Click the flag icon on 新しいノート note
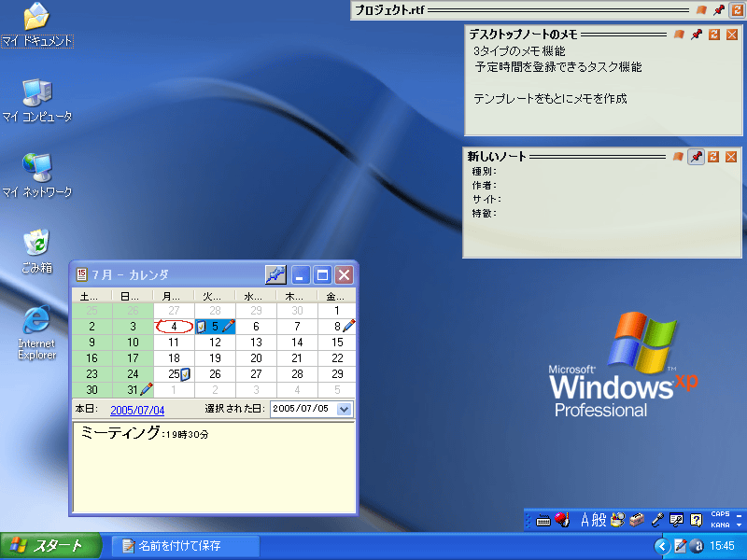The width and height of the screenshot is (747, 560). click(678, 157)
